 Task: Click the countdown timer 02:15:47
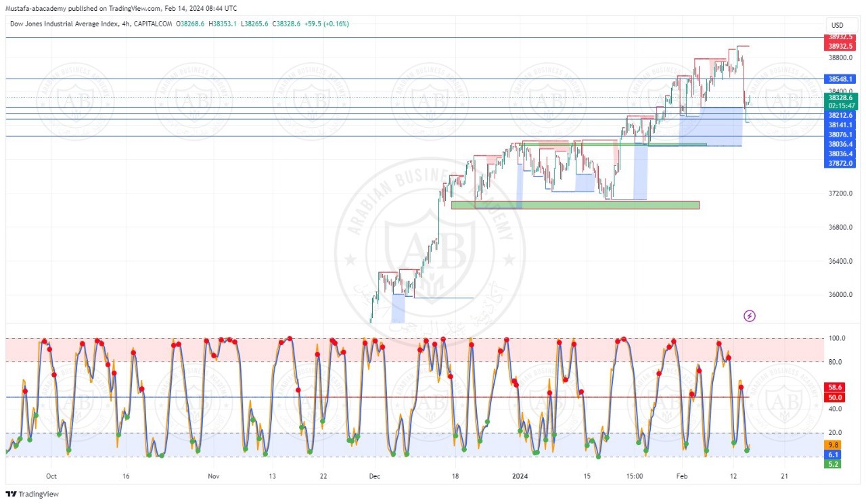point(842,106)
